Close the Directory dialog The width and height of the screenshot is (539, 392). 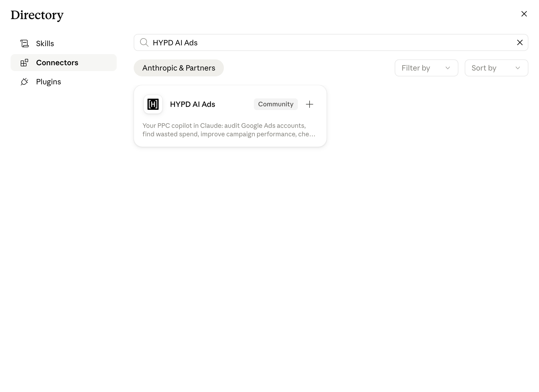pos(524,14)
